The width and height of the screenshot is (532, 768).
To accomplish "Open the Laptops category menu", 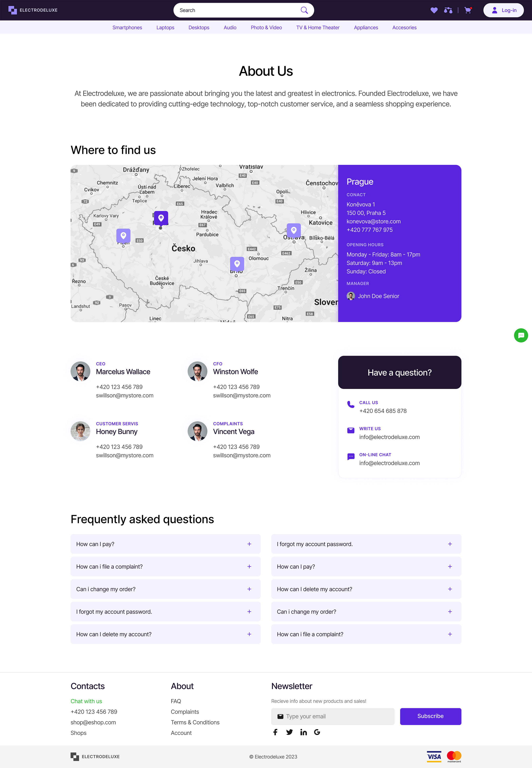I will click(165, 28).
